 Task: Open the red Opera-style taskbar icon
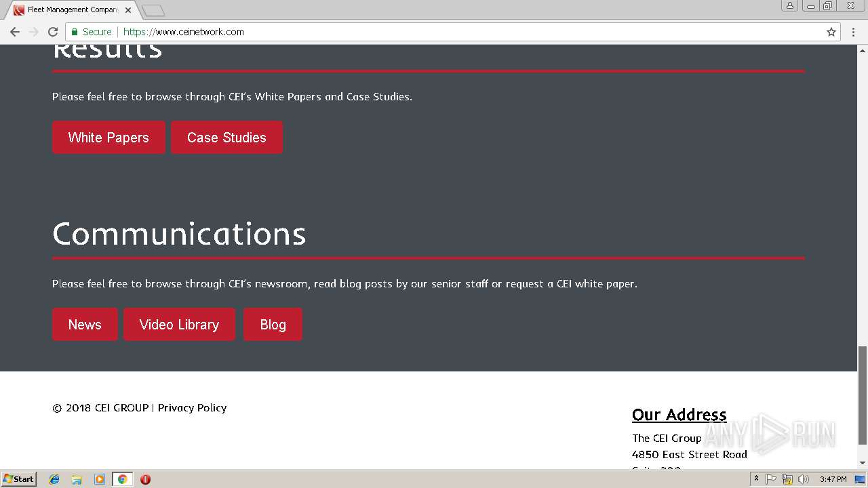[x=145, y=479]
